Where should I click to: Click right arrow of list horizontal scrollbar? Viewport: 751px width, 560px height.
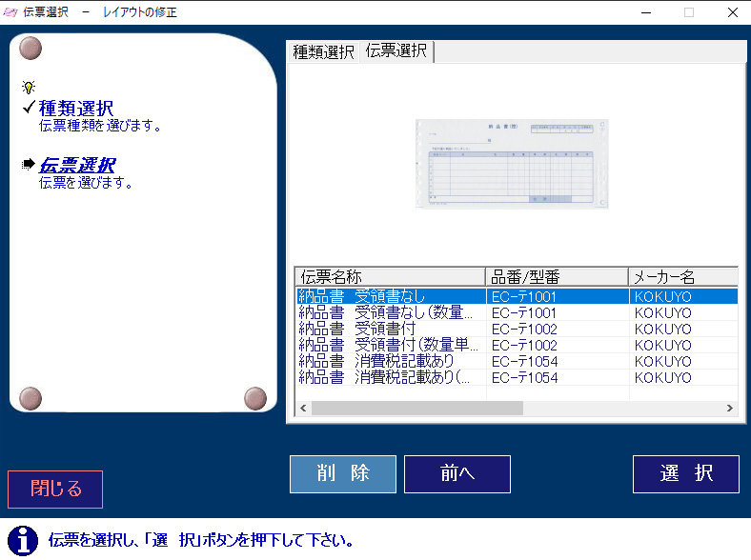tap(730, 408)
